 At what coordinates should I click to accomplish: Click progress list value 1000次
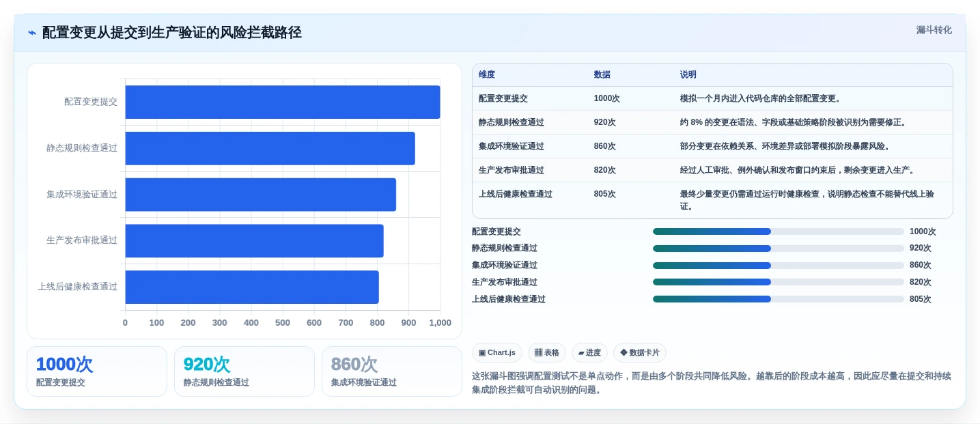[x=923, y=231]
